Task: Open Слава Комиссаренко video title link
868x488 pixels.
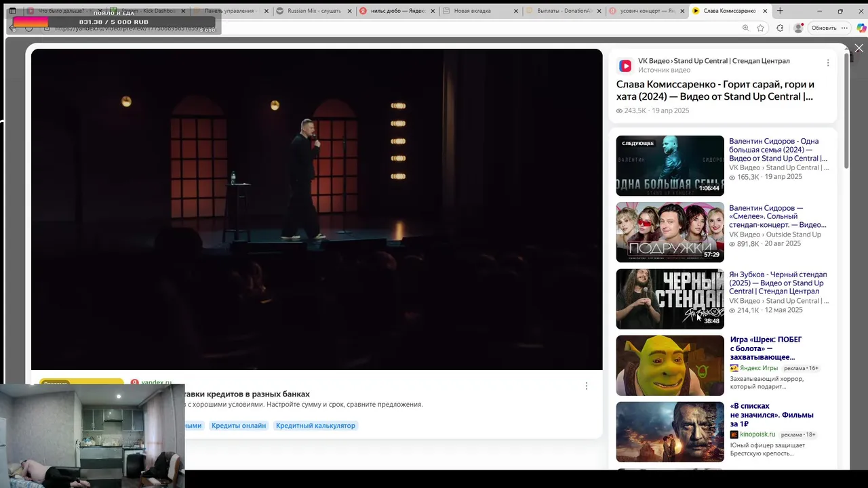Action: point(715,90)
